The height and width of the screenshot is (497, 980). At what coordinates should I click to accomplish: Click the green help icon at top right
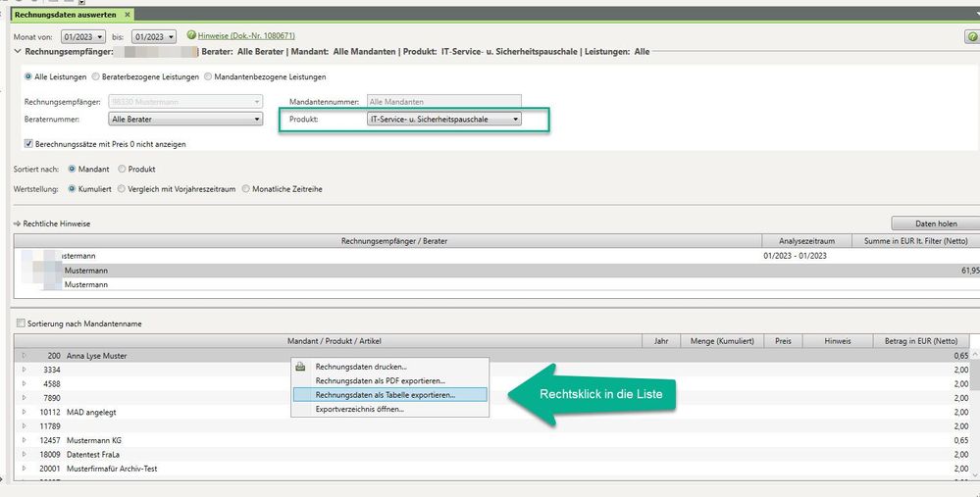pos(971,36)
